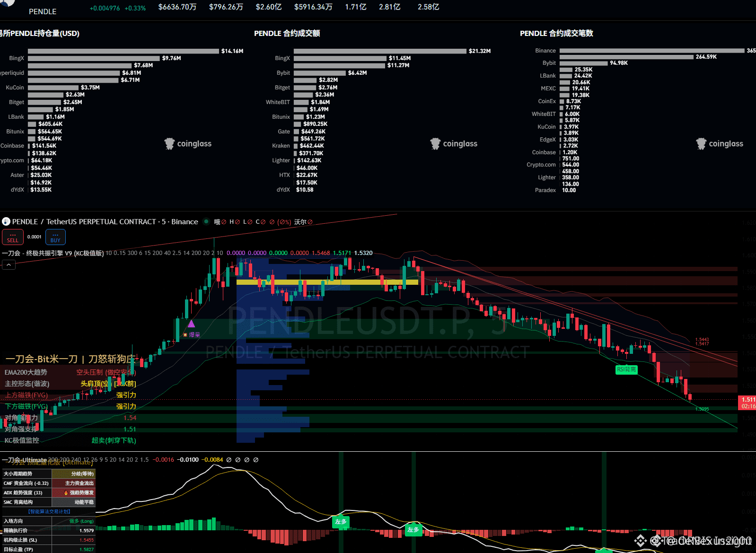Click the PENDLE 合约成交额 chart title

click(x=287, y=33)
